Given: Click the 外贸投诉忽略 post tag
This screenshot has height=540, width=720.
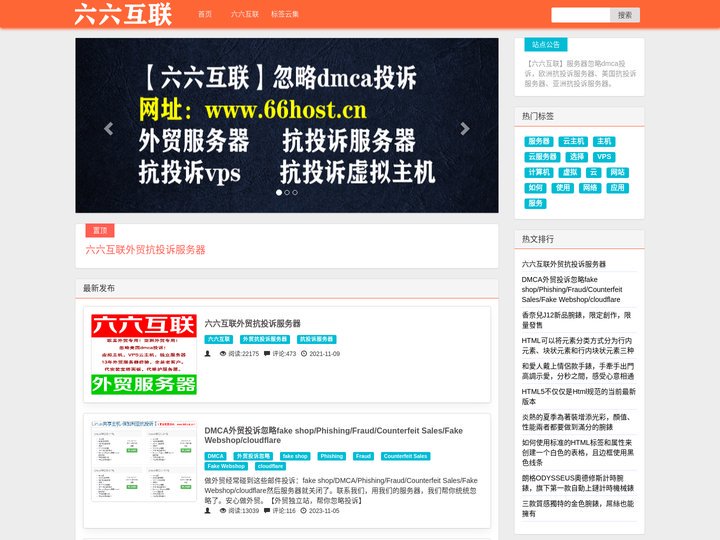Looking at the screenshot, I should click(253, 456).
